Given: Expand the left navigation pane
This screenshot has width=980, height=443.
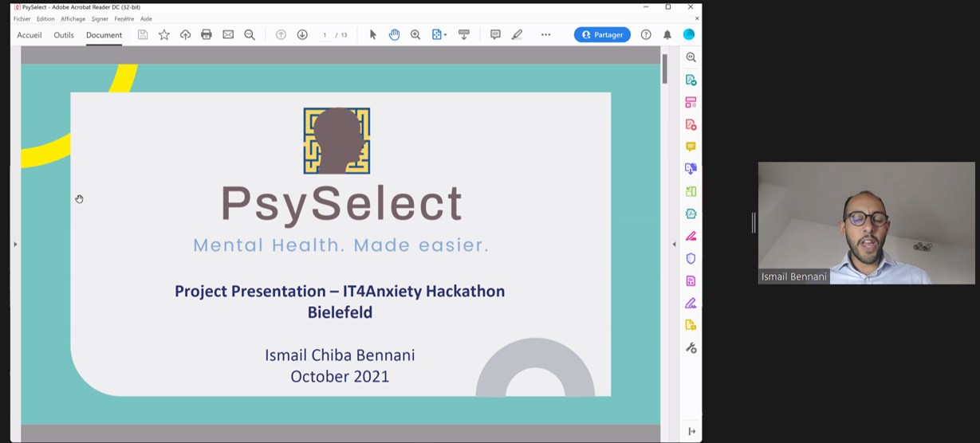Looking at the screenshot, I should [x=15, y=244].
